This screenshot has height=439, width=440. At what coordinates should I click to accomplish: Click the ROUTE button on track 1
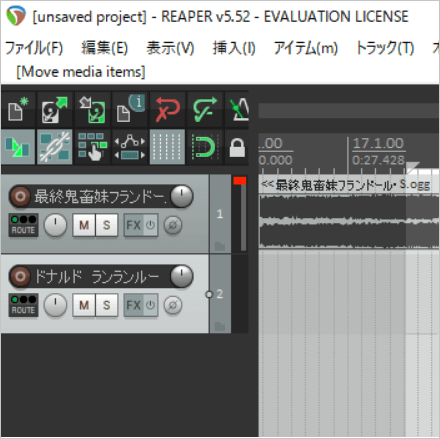coord(23,225)
